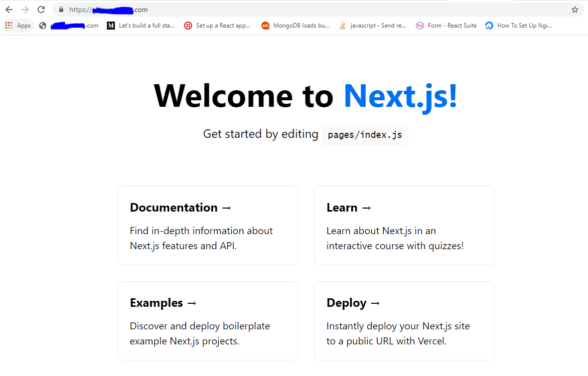The height and width of the screenshot is (376, 588).
Task: Open 'MongoDB loads bu...' Ask Ubuntu bookmark
Action: click(296, 26)
